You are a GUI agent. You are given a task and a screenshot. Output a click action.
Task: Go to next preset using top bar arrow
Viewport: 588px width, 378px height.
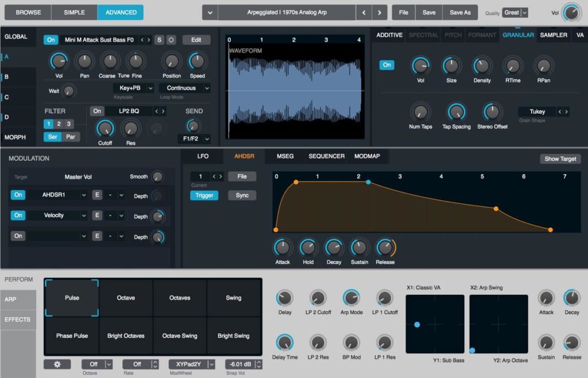pyautogui.click(x=379, y=12)
